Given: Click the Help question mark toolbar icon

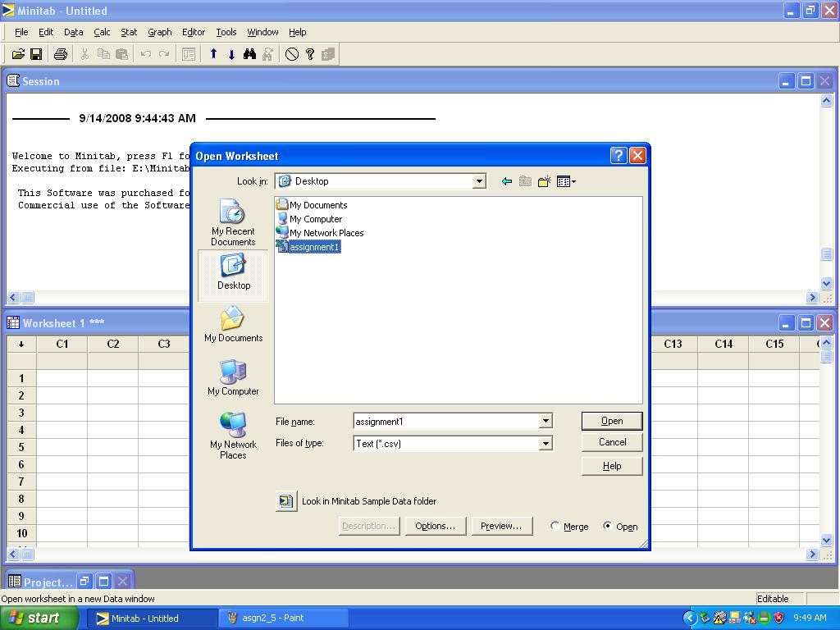Looking at the screenshot, I should 310,54.
